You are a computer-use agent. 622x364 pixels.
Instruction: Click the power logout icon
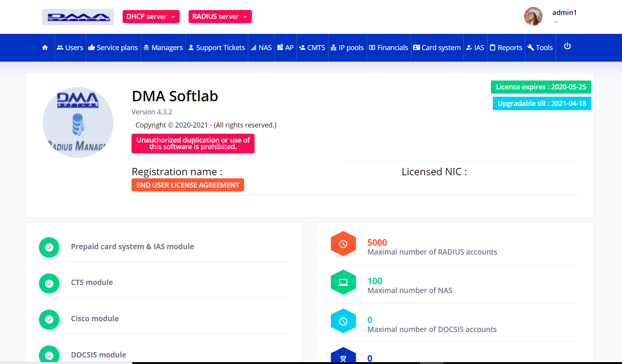567,46
